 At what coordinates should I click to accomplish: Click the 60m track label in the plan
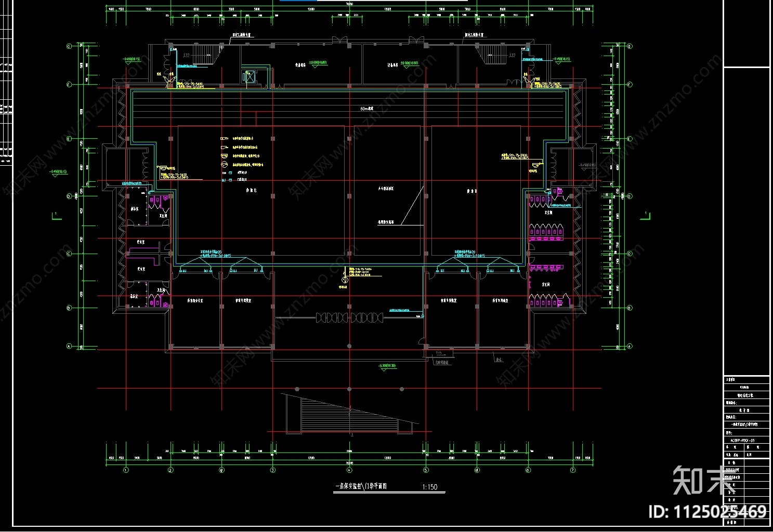[367, 109]
